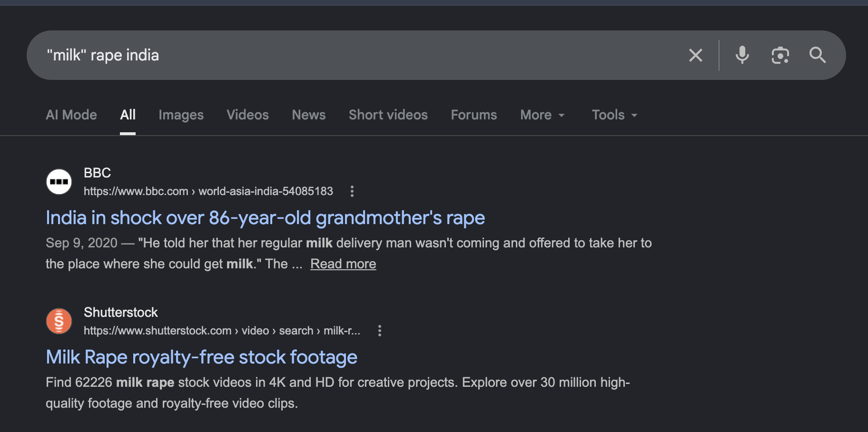Open the Forums tab
The height and width of the screenshot is (432, 868).
[x=474, y=115]
